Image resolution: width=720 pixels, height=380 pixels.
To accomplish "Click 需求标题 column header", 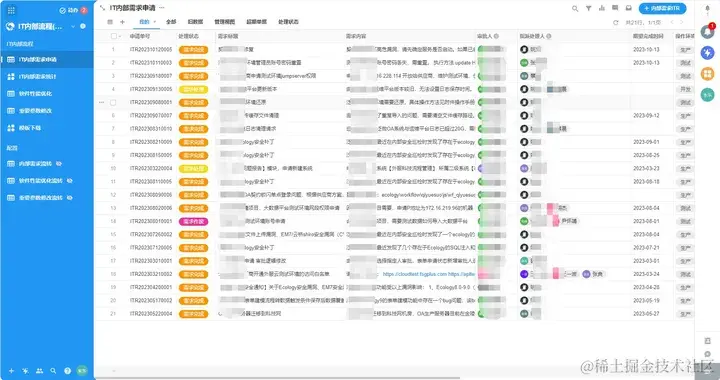I will (x=228, y=36).
